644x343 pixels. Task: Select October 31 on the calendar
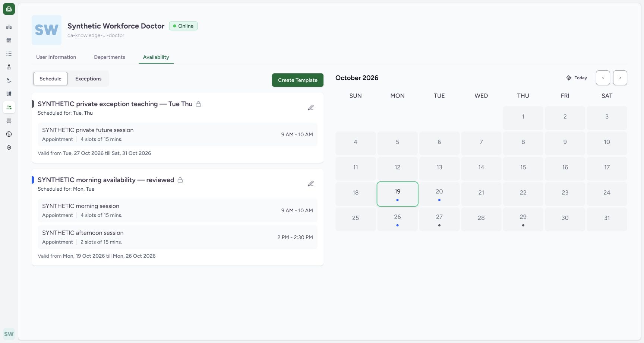tap(607, 219)
